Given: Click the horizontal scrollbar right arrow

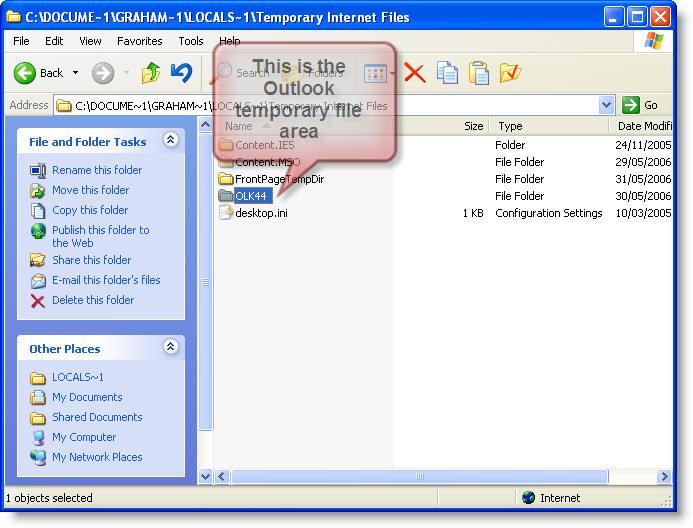Looking at the screenshot, I should point(664,476).
